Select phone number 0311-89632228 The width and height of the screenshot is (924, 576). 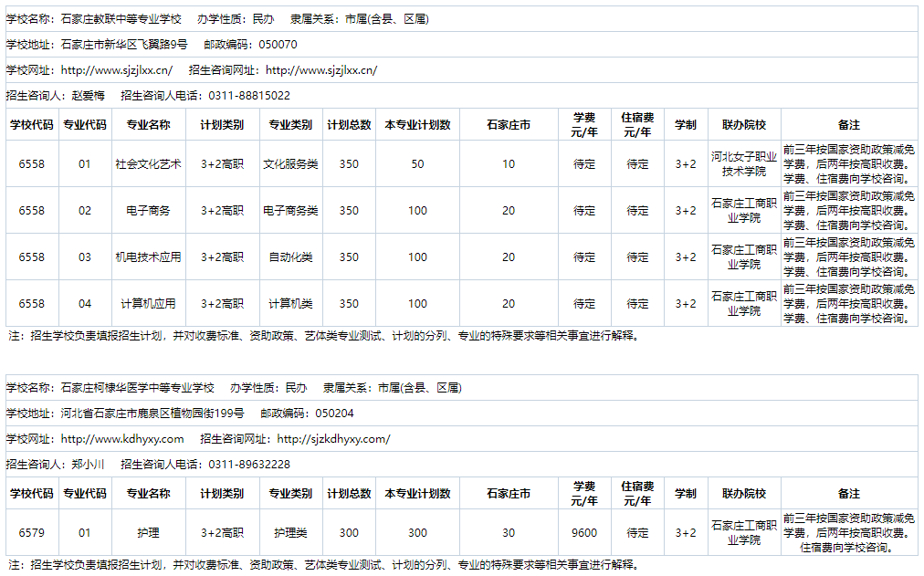click(x=249, y=465)
